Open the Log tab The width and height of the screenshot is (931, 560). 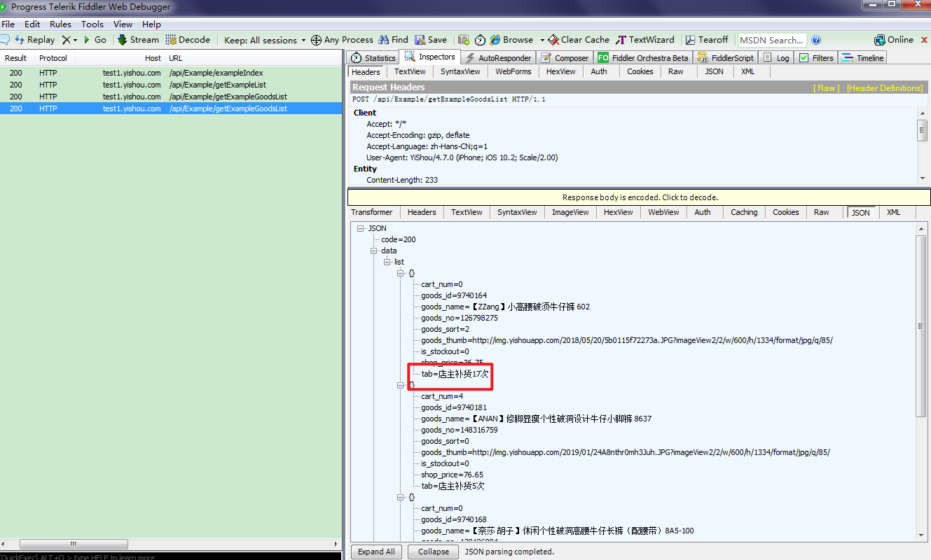click(777, 58)
